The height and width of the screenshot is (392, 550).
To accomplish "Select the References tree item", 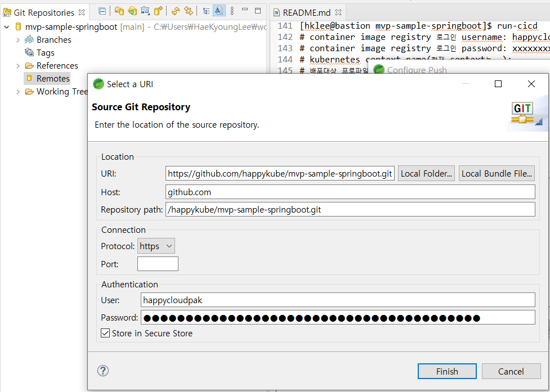I will (57, 65).
